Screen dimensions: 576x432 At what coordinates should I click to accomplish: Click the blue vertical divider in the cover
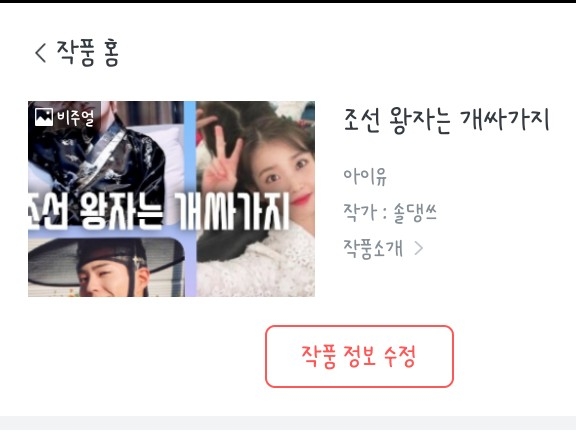tap(190, 147)
